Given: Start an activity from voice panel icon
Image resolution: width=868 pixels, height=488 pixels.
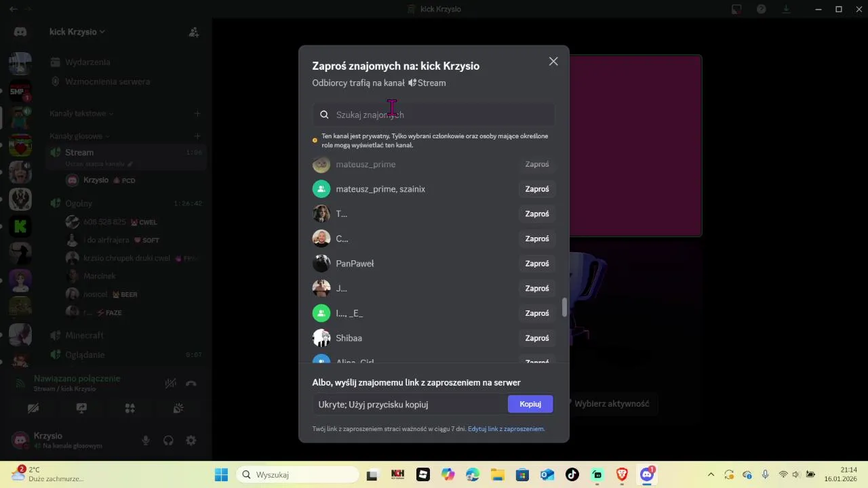Looking at the screenshot, I should (x=130, y=408).
